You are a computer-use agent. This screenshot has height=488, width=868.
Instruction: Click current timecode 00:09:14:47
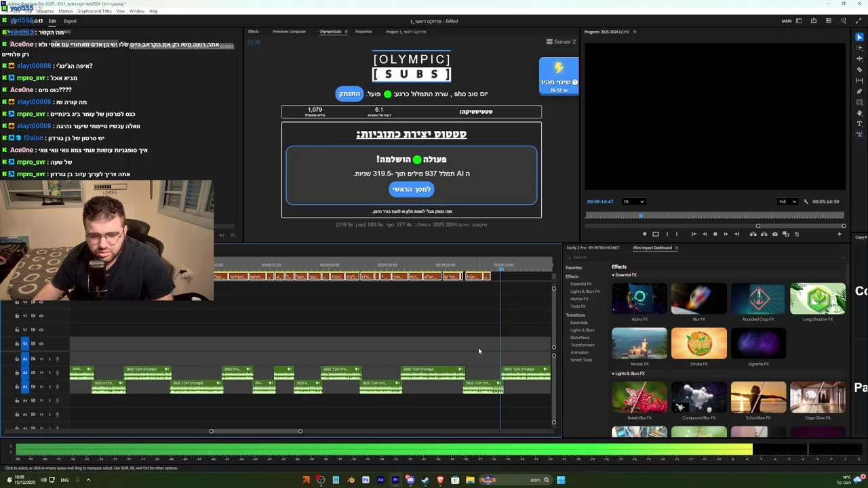(x=600, y=201)
